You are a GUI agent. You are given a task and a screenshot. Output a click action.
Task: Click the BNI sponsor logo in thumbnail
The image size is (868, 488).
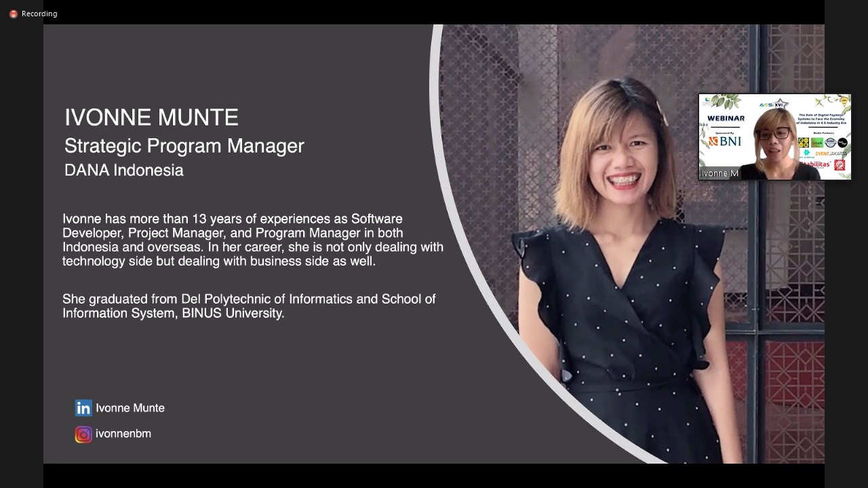click(x=726, y=142)
